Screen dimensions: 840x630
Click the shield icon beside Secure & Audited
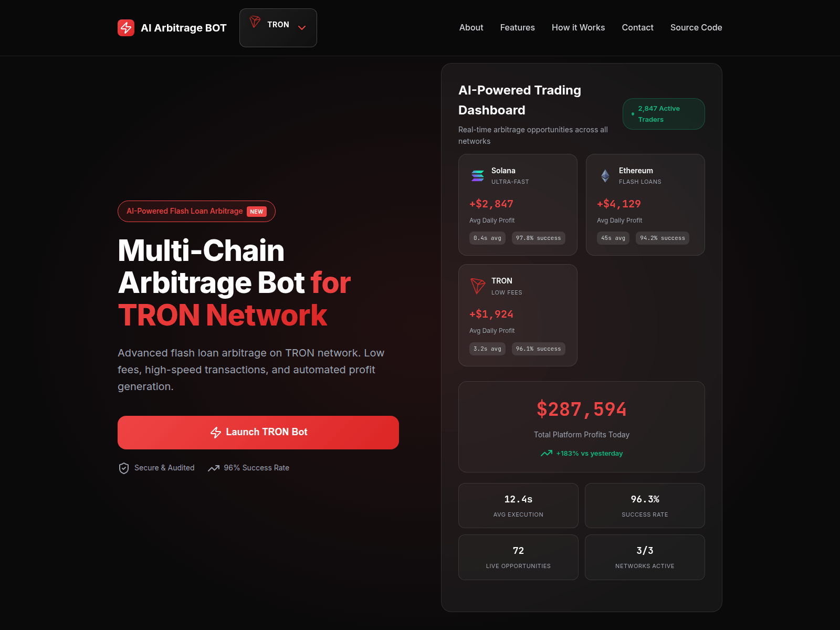coord(124,468)
